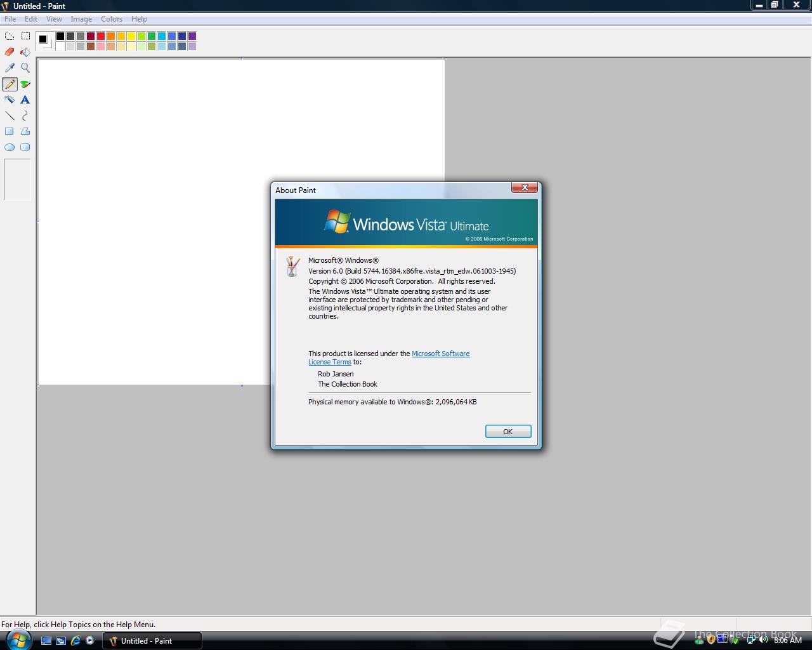This screenshot has width=812, height=650.
Task: Pick the Text tool
Action: [25, 100]
